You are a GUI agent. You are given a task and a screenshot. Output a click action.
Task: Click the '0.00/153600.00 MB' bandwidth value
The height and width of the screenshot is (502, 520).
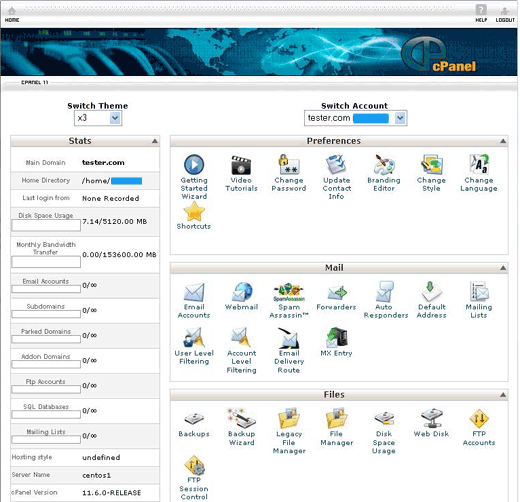tap(119, 255)
